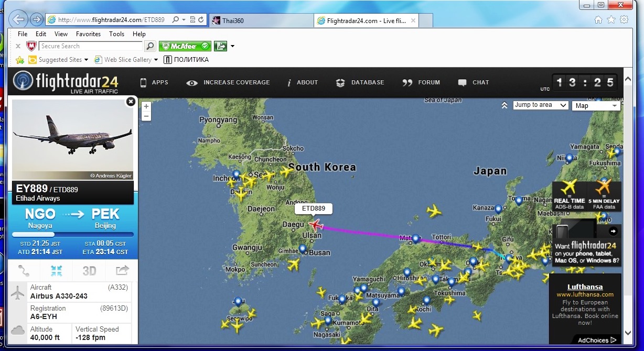Open the ПОЛИТИКА favorite
The image size is (644, 351).
point(186,60)
